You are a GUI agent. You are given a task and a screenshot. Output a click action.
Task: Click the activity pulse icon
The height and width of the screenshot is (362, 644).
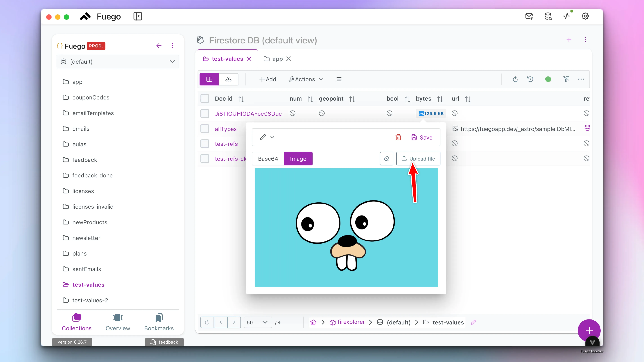[x=566, y=16]
